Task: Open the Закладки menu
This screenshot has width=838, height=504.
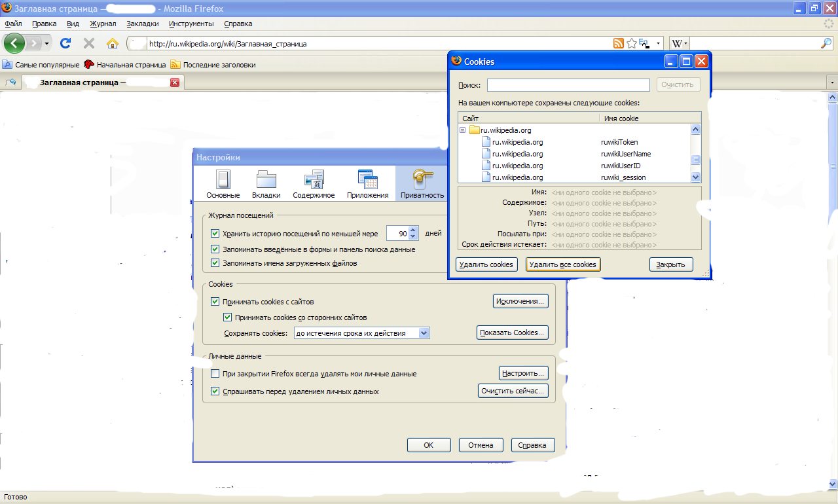Action: [142, 24]
